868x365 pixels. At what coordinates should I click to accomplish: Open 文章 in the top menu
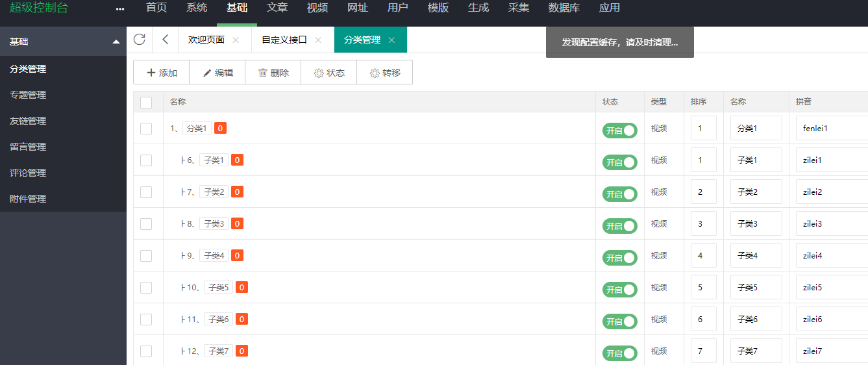(277, 8)
